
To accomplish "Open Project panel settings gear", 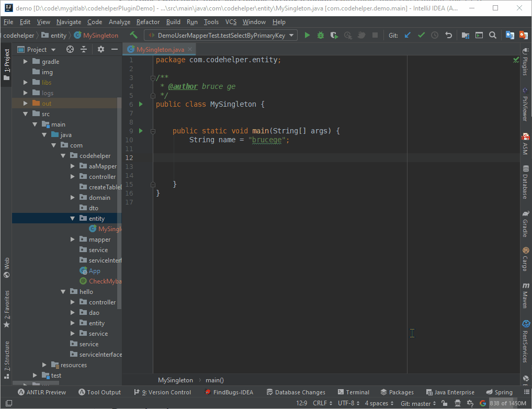I will tap(101, 50).
